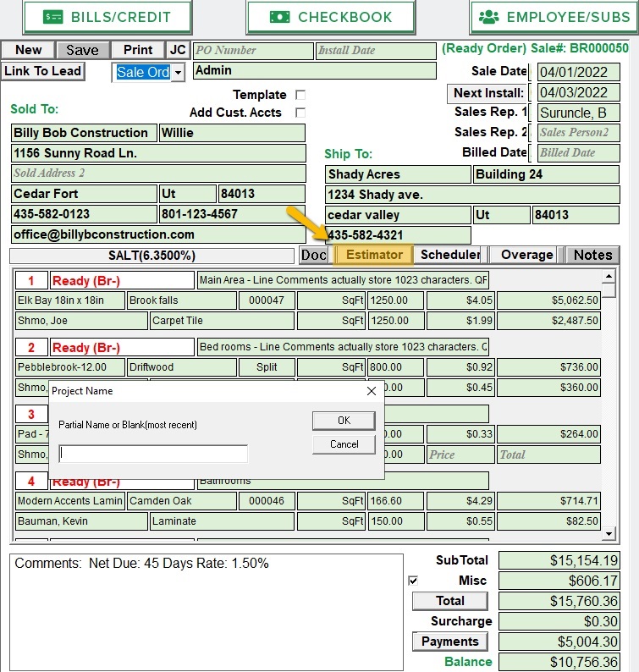Click the office@billybconstruction.com email field
639x672 pixels.
point(158,234)
